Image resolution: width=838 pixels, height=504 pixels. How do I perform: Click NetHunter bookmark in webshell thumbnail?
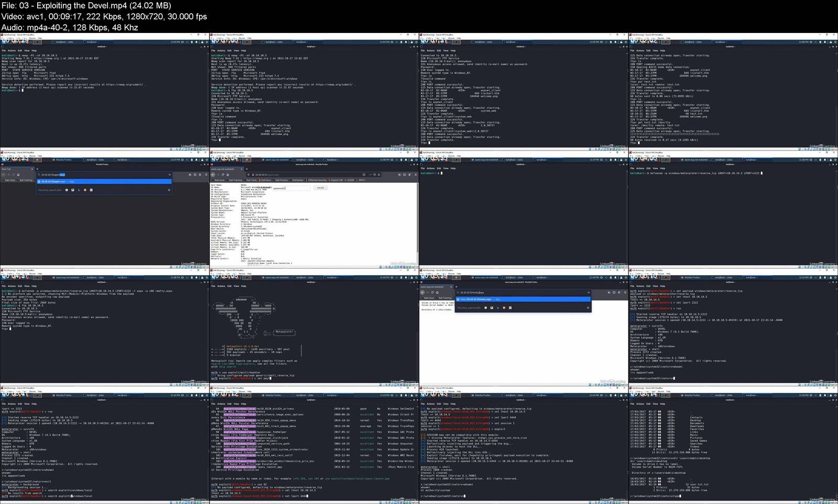[x=297, y=180]
